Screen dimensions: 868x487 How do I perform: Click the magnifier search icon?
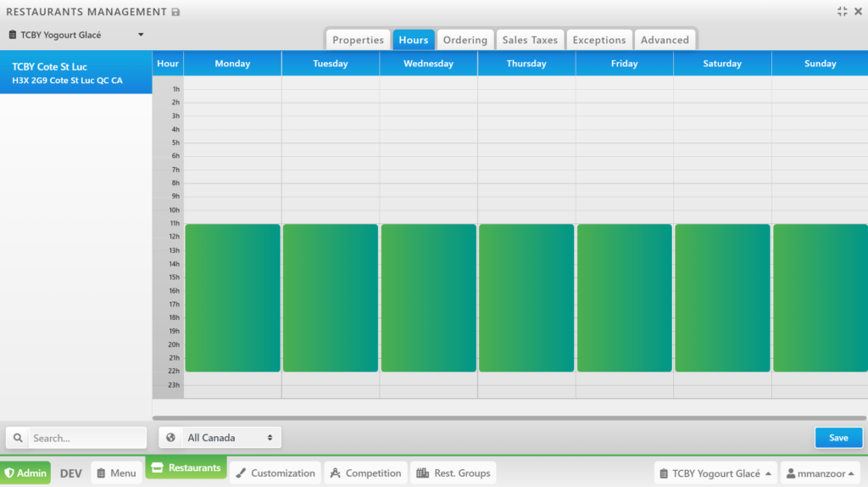point(19,438)
